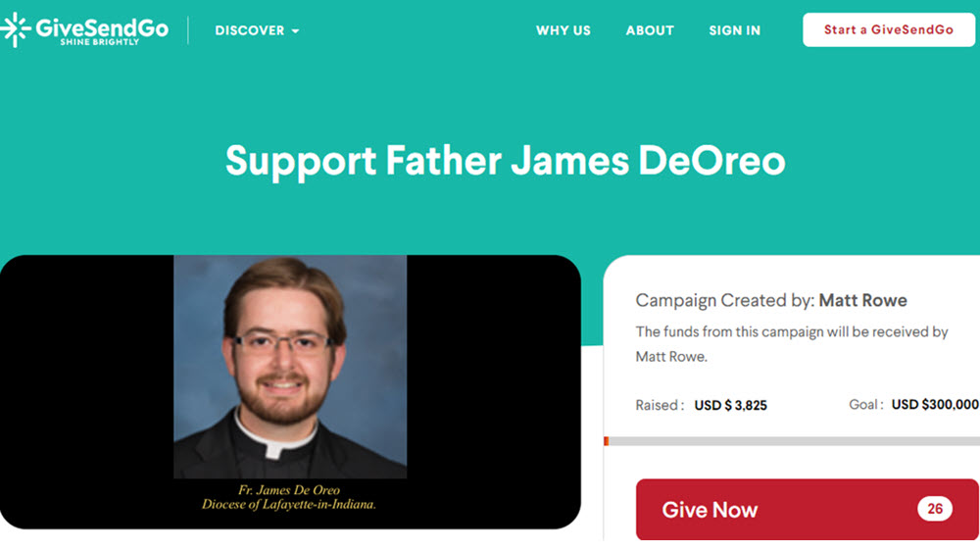Click the GiveSendGo starburst logo icon

(x=15, y=29)
